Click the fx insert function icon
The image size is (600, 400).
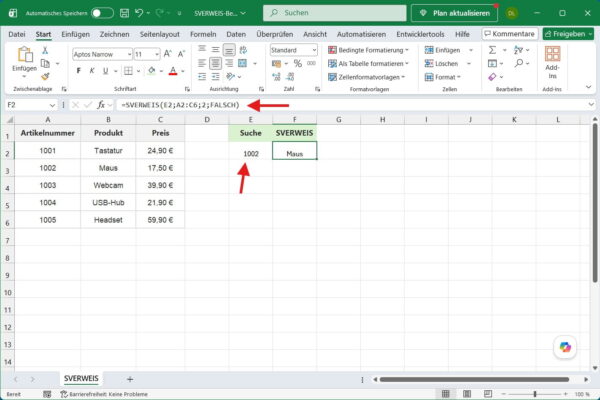(x=101, y=104)
